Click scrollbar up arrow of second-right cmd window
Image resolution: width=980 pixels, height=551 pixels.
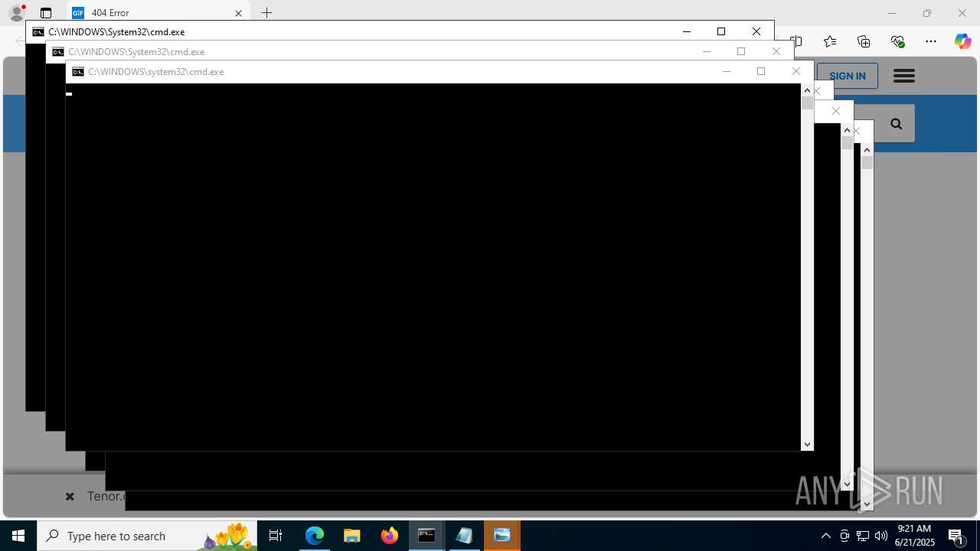[x=847, y=130]
